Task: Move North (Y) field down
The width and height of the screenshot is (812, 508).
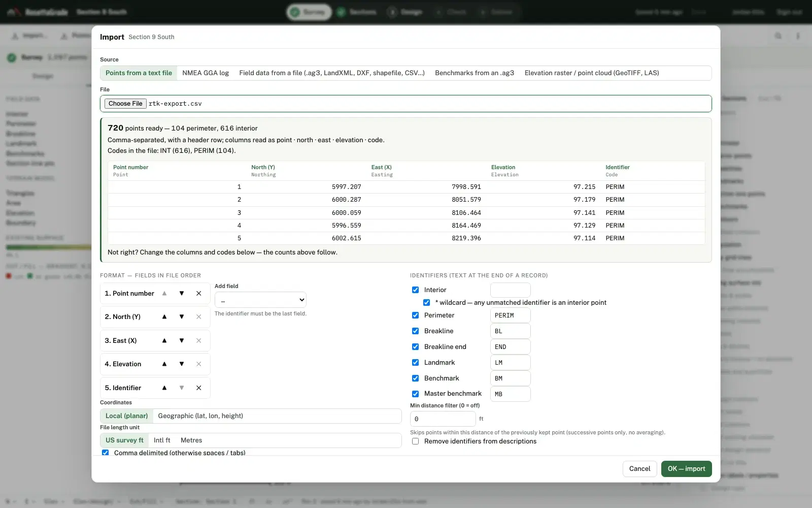Action: pyautogui.click(x=182, y=317)
